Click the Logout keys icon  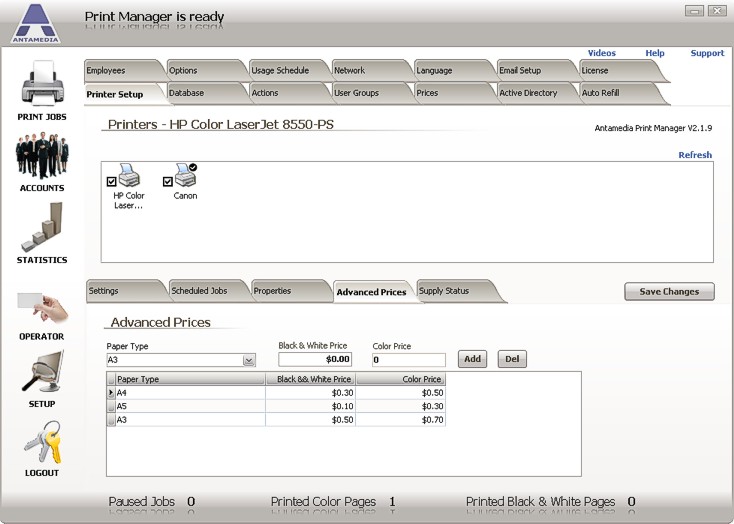(x=43, y=442)
